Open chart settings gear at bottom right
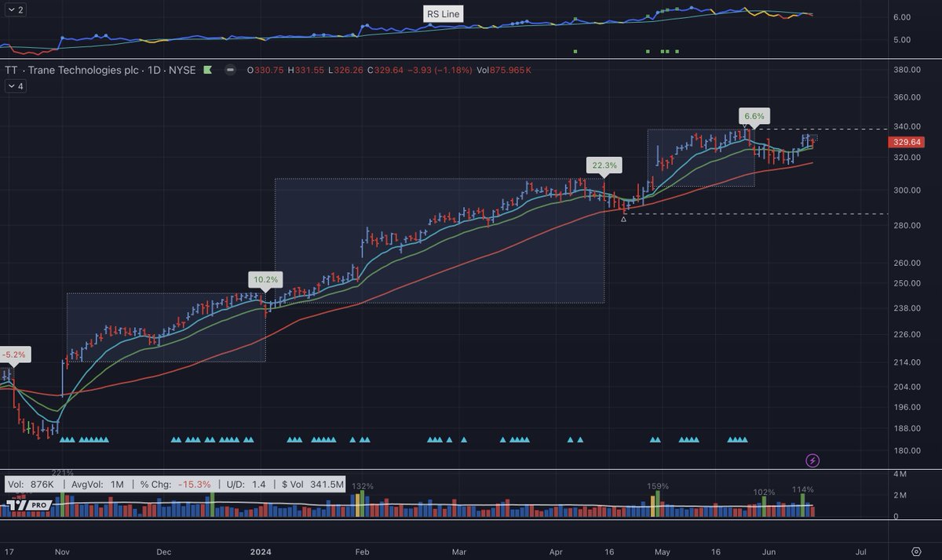The width and height of the screenshot is (942, 560). point(915,551)
